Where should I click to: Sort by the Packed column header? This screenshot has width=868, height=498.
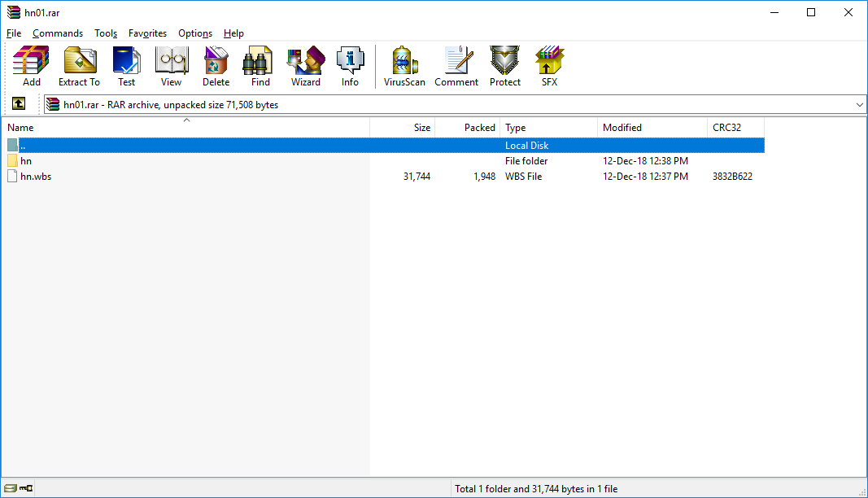(468, 128)
